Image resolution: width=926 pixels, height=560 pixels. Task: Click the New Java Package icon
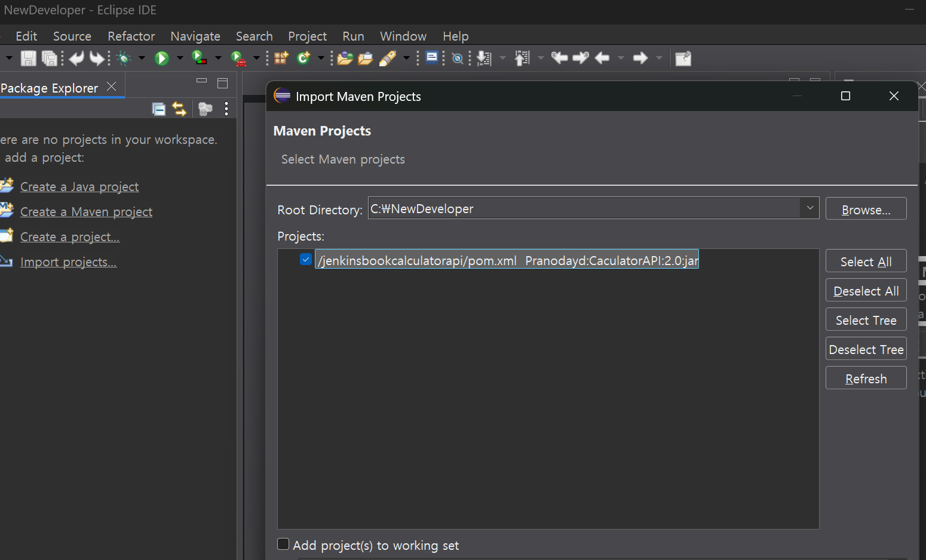[x=281, y=58]
